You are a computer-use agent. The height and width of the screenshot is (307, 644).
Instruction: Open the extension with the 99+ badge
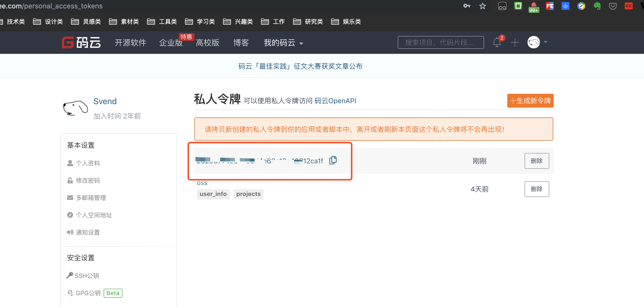click(533, 7)
